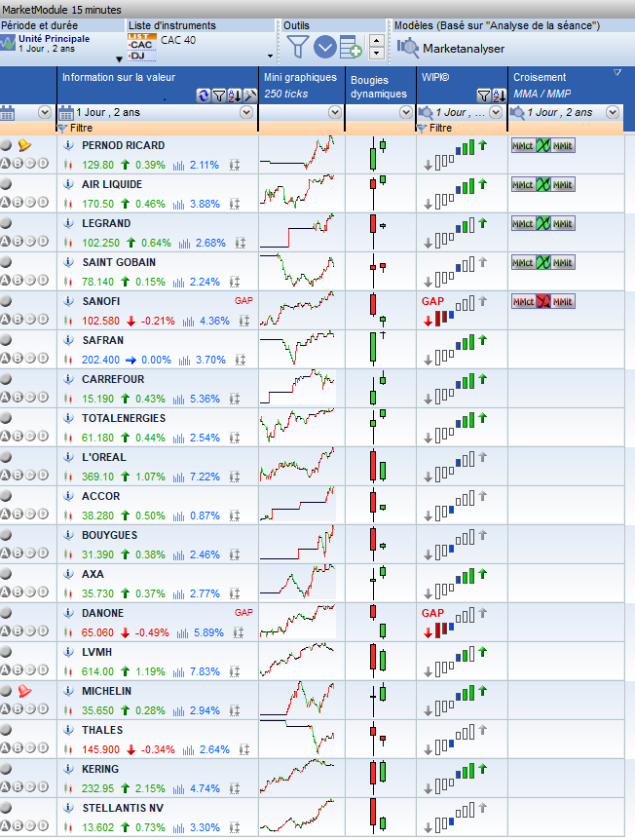
Task: Open the Croisement column triangle menu
Action: tap(616, 72)
